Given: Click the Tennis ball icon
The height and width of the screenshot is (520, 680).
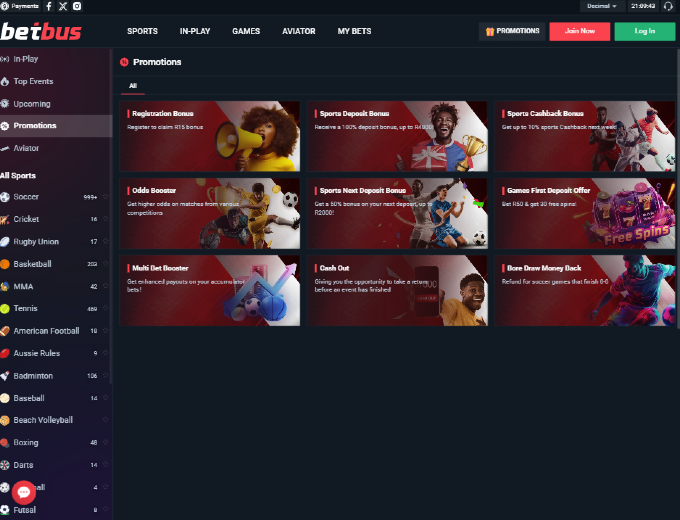Looking at the screenshot, I should tap(5, 309).
